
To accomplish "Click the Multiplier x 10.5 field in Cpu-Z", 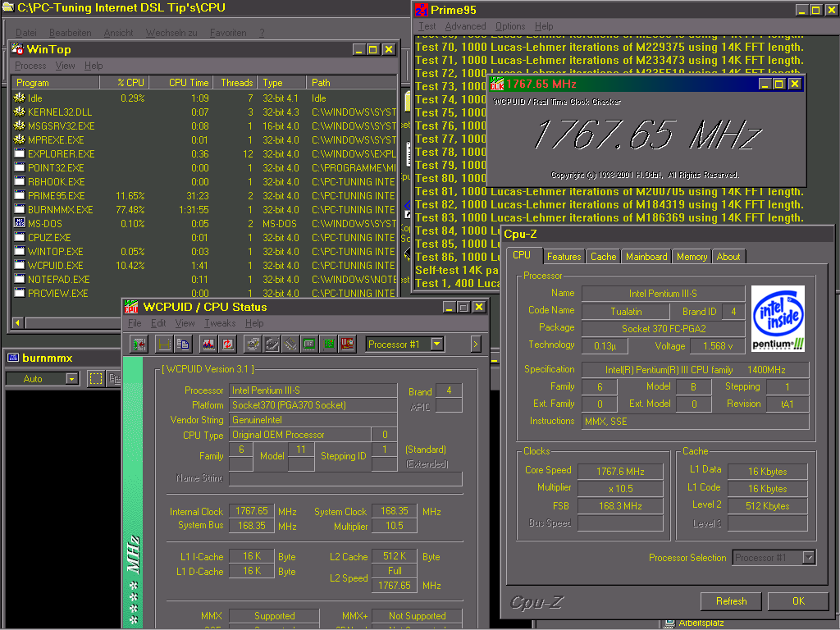I will click(x=620, y=489).
